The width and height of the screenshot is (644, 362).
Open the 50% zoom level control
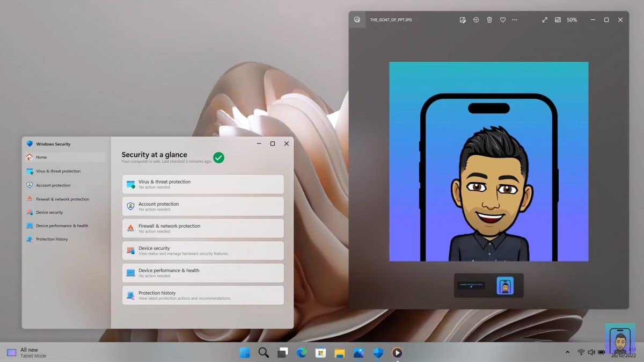point(571,19)
